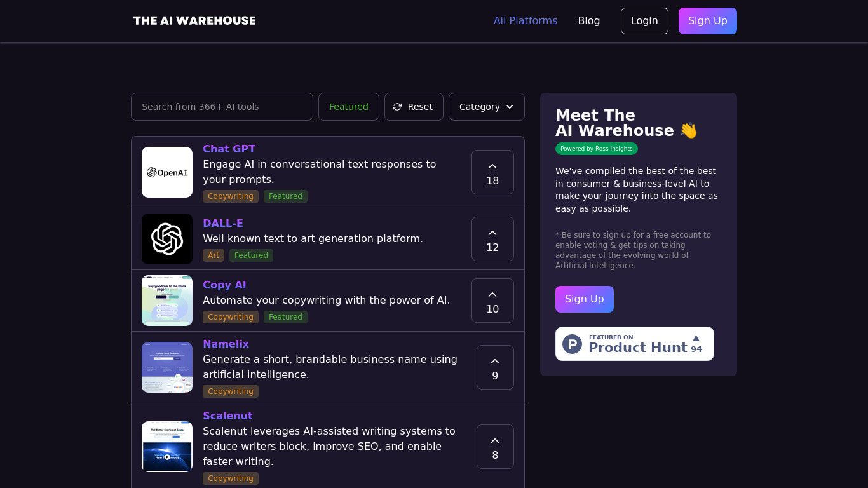
Task: Upvote Copy AI with 10 votes
Action: [492, 301]
